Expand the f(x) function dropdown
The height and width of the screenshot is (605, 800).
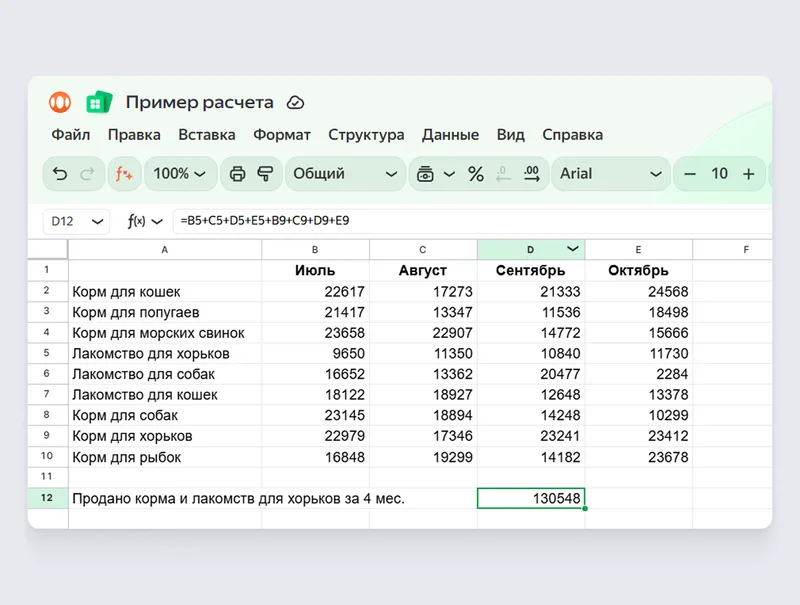(158, 221)
